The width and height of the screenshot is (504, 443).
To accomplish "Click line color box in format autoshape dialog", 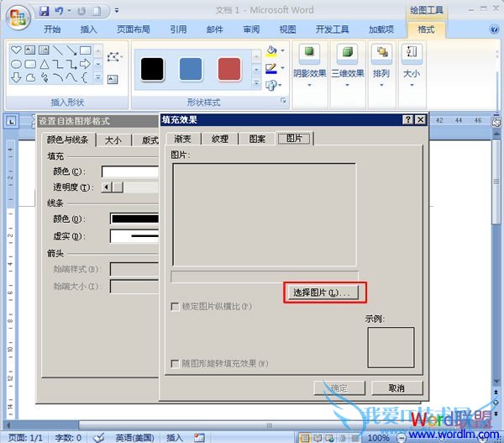I will coord(134,219).
